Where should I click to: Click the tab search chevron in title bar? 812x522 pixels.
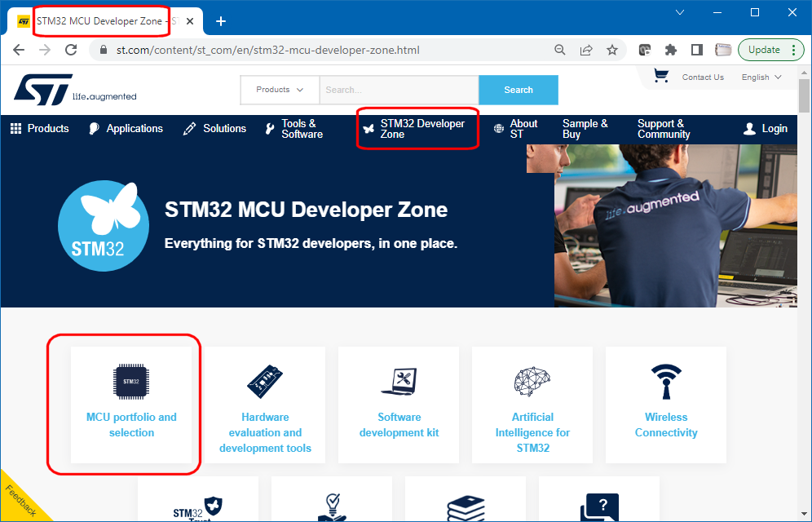point(680,12)
